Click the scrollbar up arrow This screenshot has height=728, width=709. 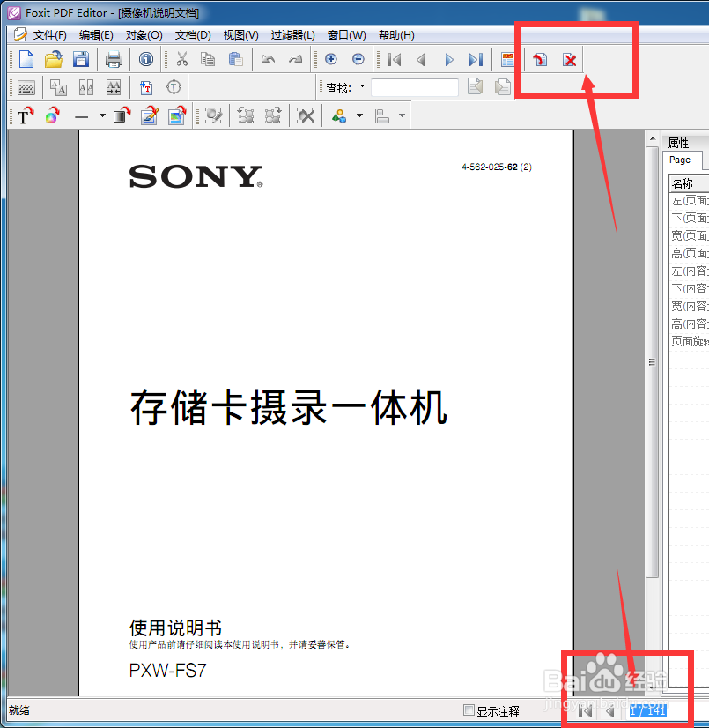653,138
